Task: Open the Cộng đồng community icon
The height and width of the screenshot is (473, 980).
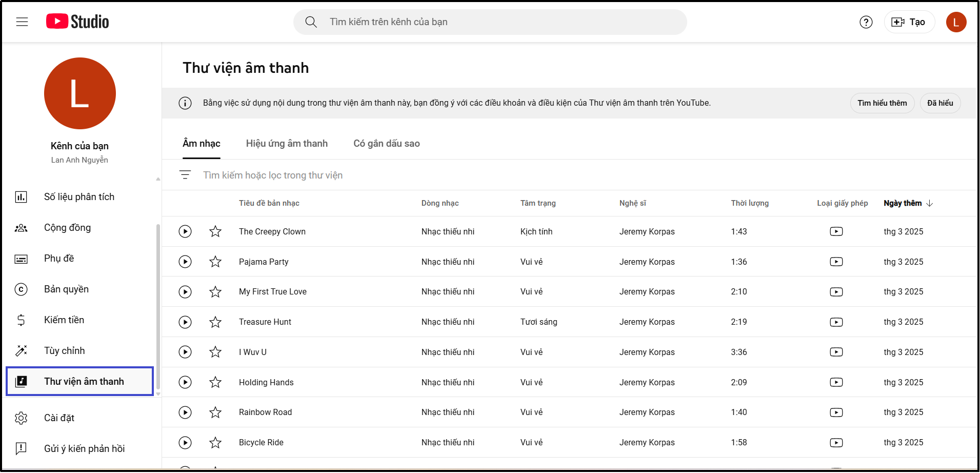Action: click(x=21, y=228)
